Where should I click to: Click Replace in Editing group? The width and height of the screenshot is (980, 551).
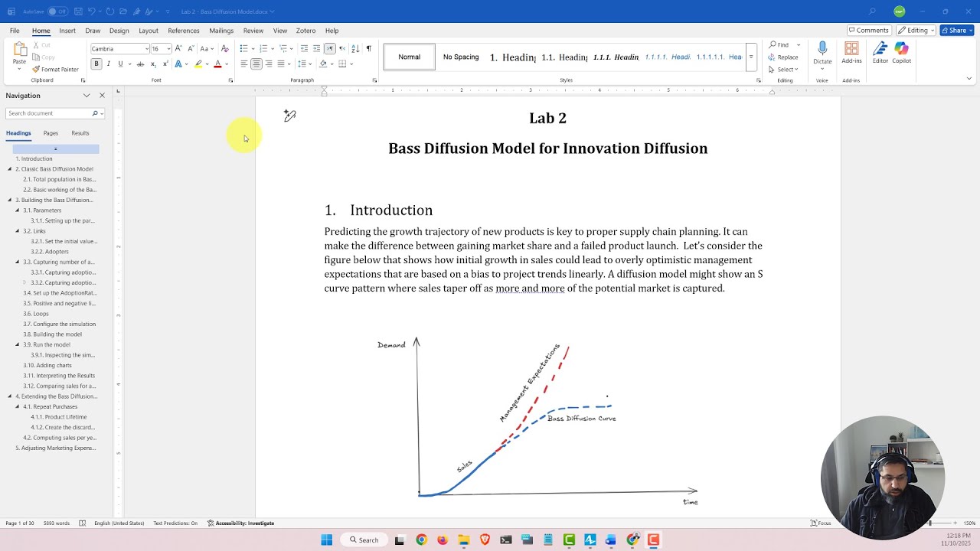[783, 57]
